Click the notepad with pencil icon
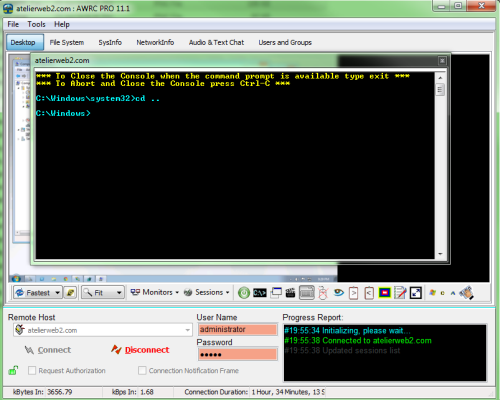 coord(400,293)
